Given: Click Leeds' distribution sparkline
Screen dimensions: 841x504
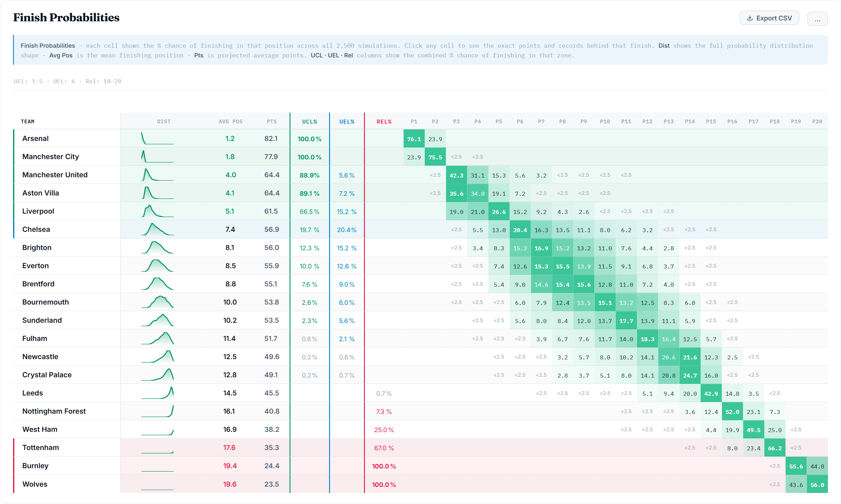Looking at the screenshot, I should pyautogui.click(x=157, y=393).
